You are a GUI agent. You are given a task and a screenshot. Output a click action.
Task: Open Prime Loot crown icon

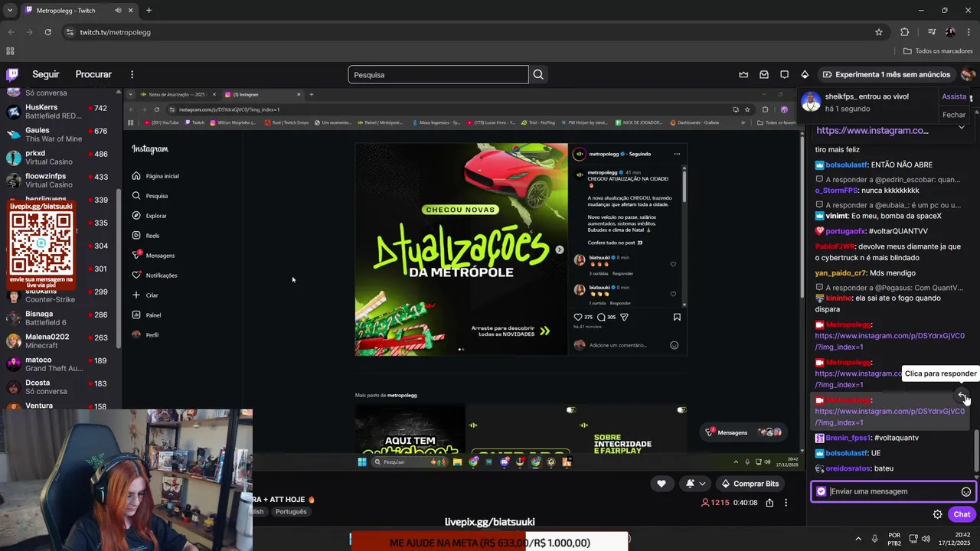pos(743,74)
